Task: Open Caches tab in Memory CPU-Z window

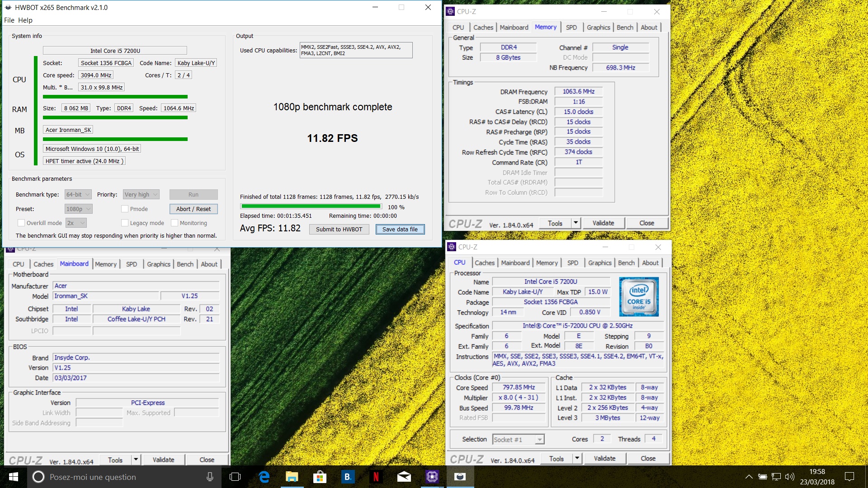Action: coord(483,28)
